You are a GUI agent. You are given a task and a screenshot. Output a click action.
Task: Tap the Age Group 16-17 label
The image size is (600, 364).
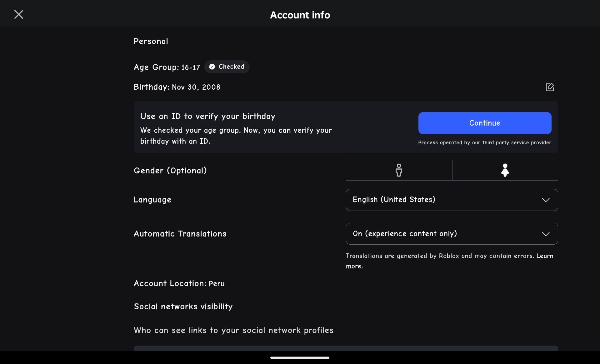click(x=167, y=67)
